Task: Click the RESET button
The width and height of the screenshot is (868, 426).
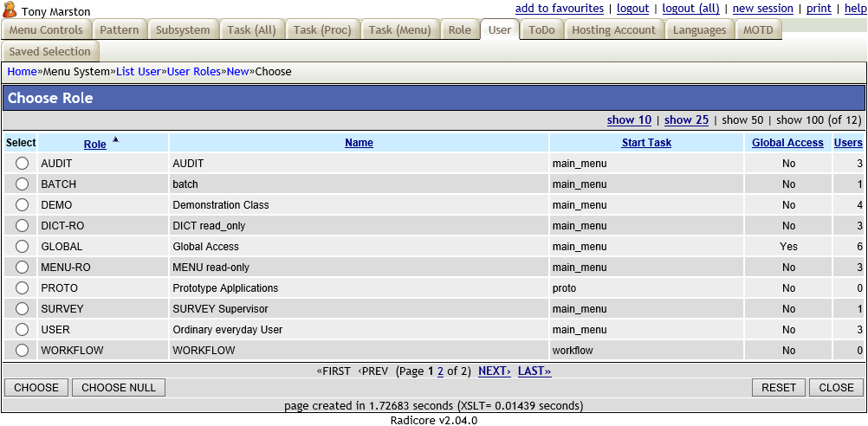Action: tap(778, 388)
